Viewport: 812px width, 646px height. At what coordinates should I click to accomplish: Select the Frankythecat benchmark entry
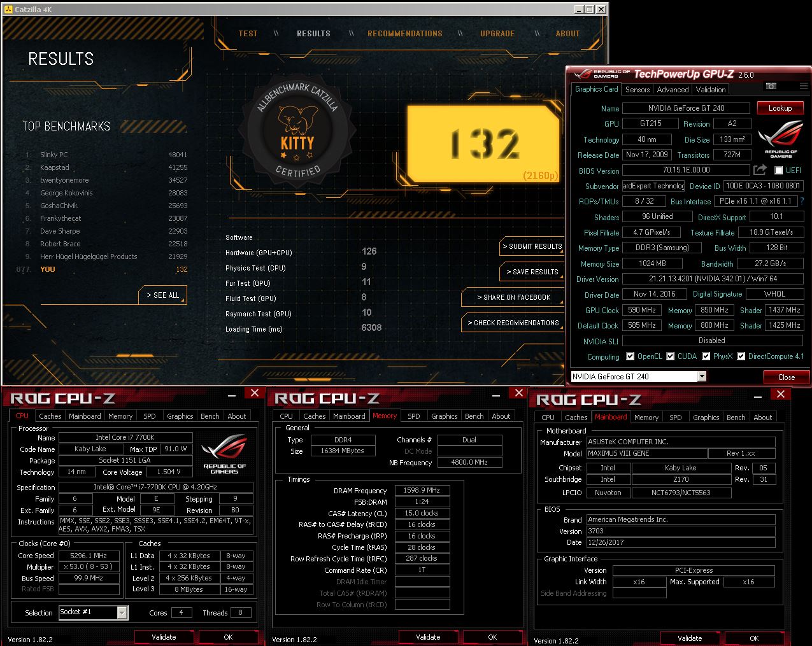point(106,218)
